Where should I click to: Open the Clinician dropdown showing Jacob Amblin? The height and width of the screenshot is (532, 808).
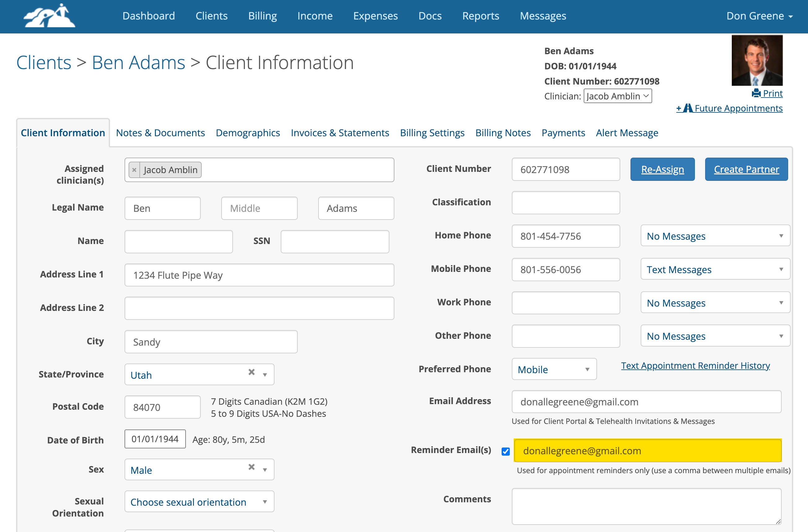pyautogui.click(x=617, y=96)
